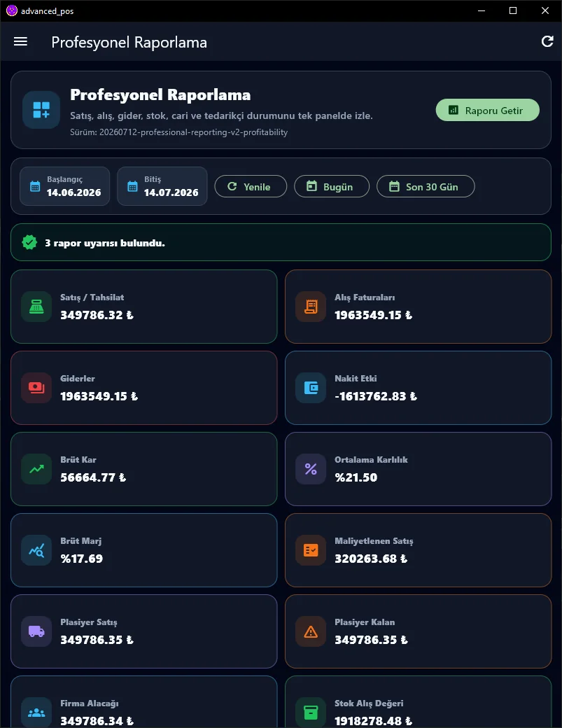Viewport: 562px width, 728px height.
Task: Click the percent icon on Ortalama Karlılık card
Action: pyautogui.click(x=311, y=469)
